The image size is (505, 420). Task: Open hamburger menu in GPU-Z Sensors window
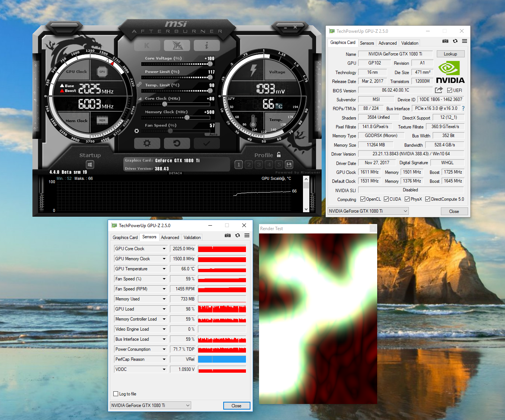coord(247,235)
